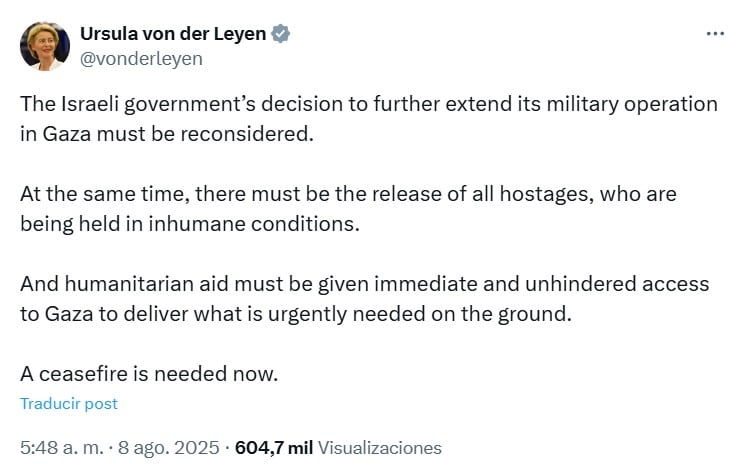The image size is (747, 475).
Task: Click the Traducir post link
Action: [69, 404]
